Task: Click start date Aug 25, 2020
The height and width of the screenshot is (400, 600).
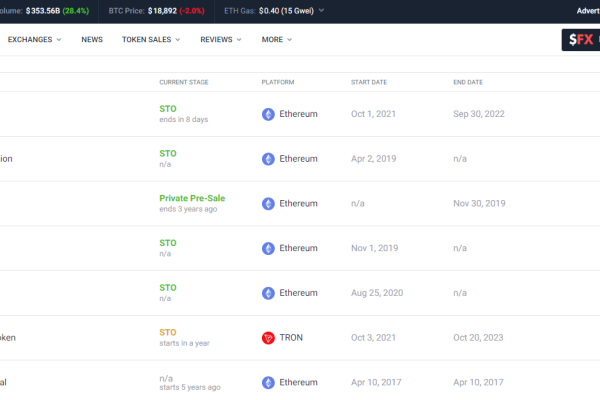Action: [x=377, y=293]
